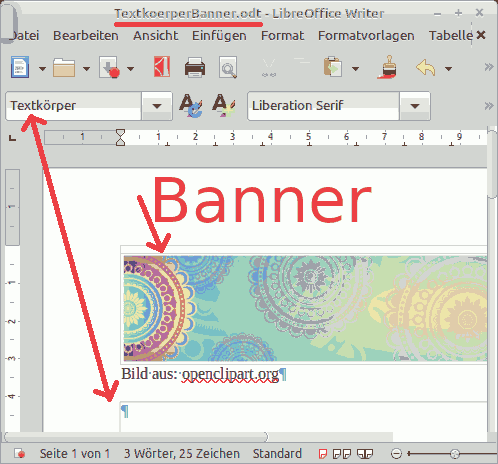
Task: Export directly as PDF icon
Action: coord(162,67)
